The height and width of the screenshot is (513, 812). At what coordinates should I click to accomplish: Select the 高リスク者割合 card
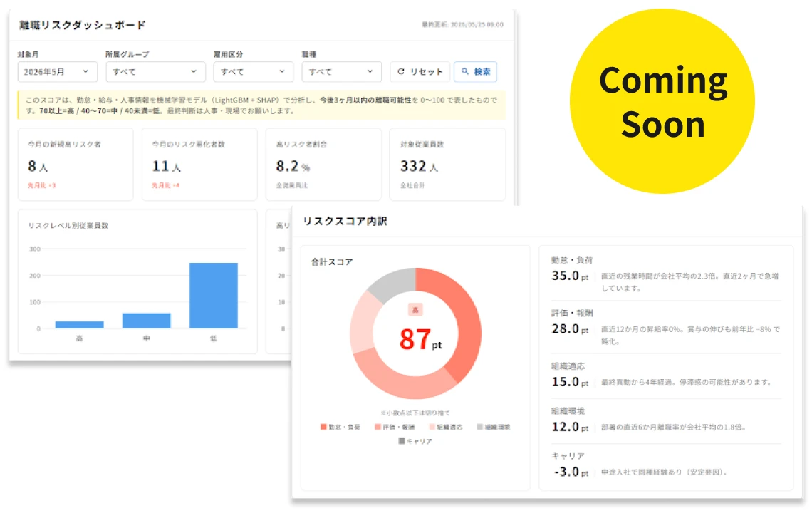323,165
